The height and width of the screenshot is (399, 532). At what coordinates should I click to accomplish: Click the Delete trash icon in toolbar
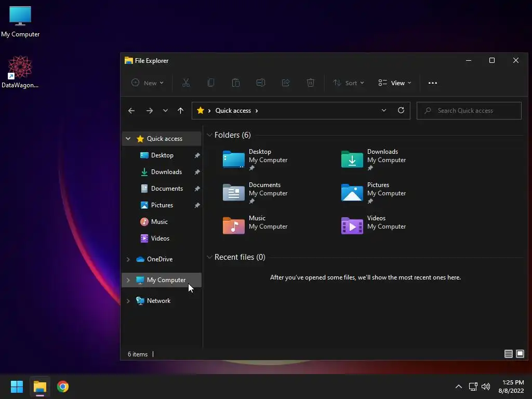click(311, 83)
